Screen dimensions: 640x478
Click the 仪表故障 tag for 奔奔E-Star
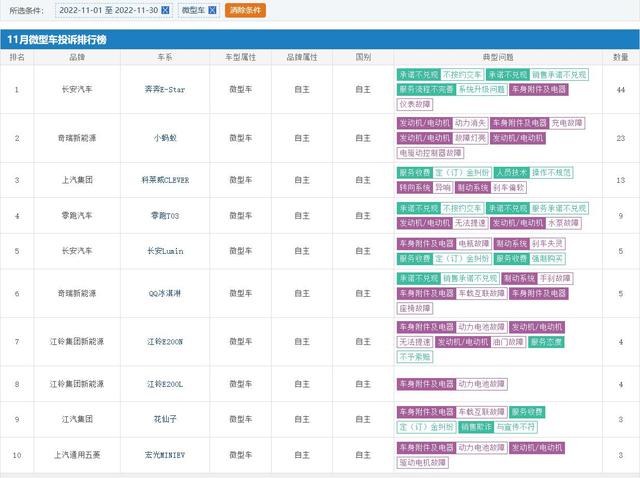click(x=415, y=104)
